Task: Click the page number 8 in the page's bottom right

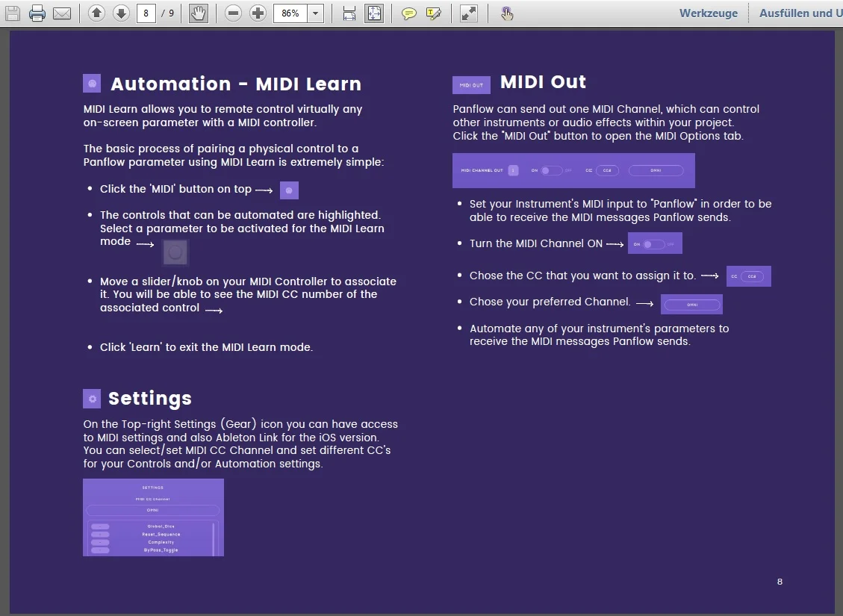Action: tap(780, 582)
